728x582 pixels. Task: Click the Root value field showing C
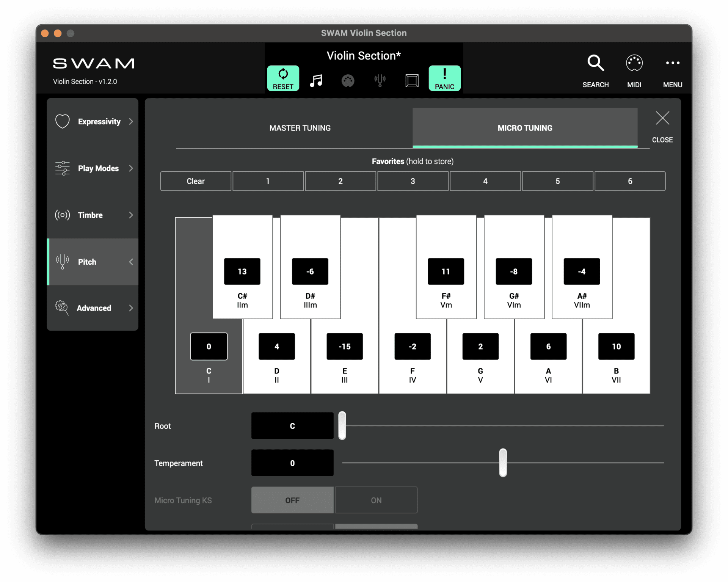(292, 425)
